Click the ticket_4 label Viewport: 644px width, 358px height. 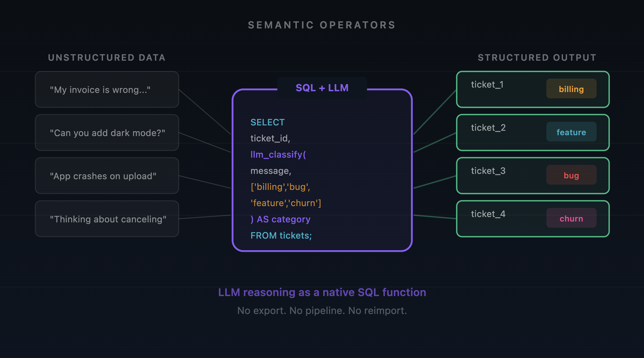click(x=488, y=214)
